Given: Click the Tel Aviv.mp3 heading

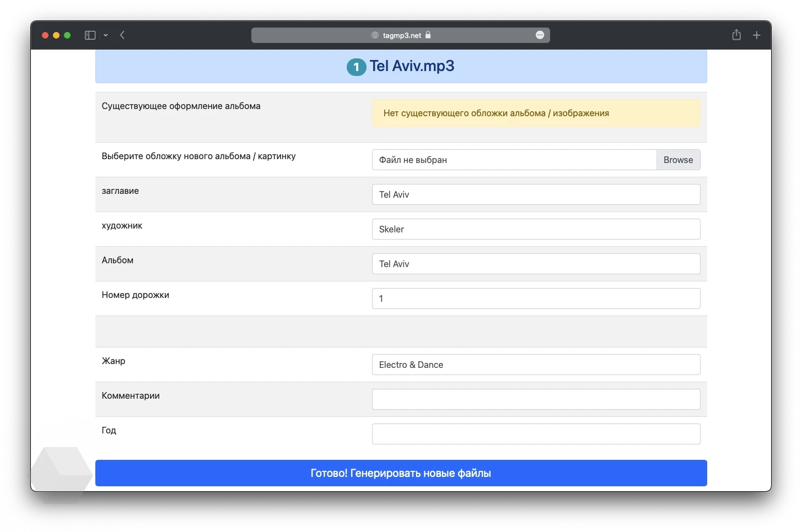Looking at the screenshot, I should pyautogui.click(x=412, y=66).
